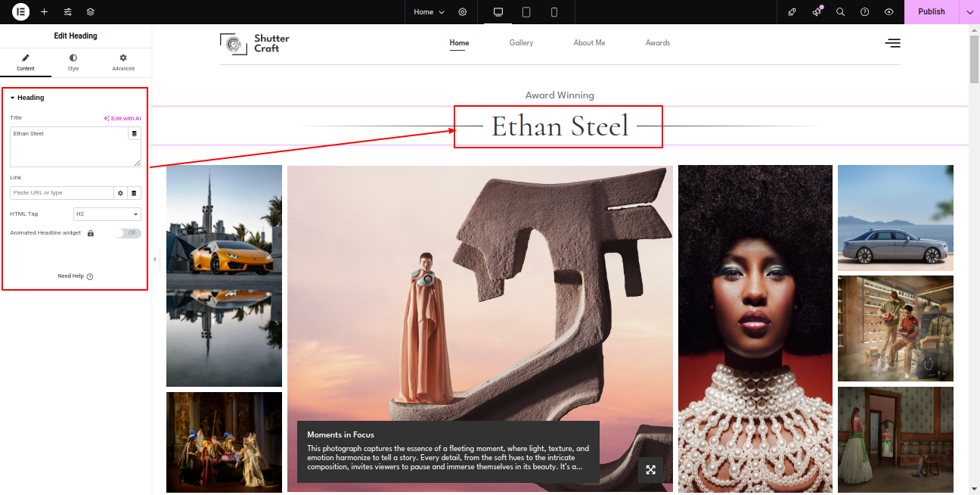980x495 pixels.
Task: Open the top bar help icon
Action: 865,12
